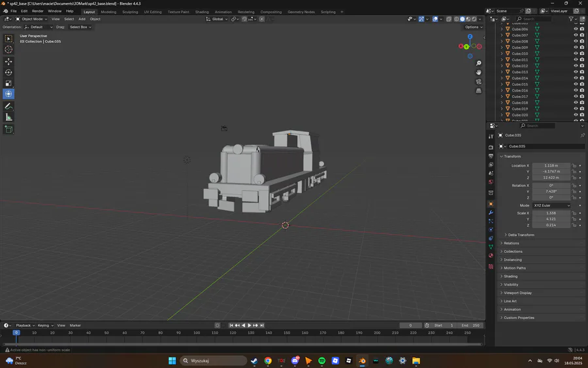This screenshot has width=588, height=368.
Task: Toggle Rotation Y lock icon
Action: pos(574,192)
